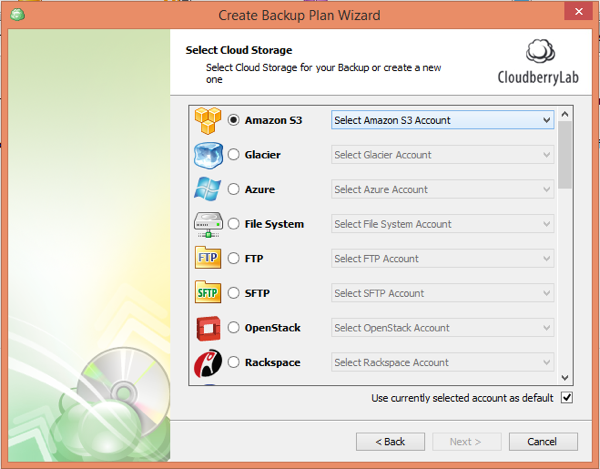
Task: Open the Select FTP Account dropdown
Action: (442, 259)
